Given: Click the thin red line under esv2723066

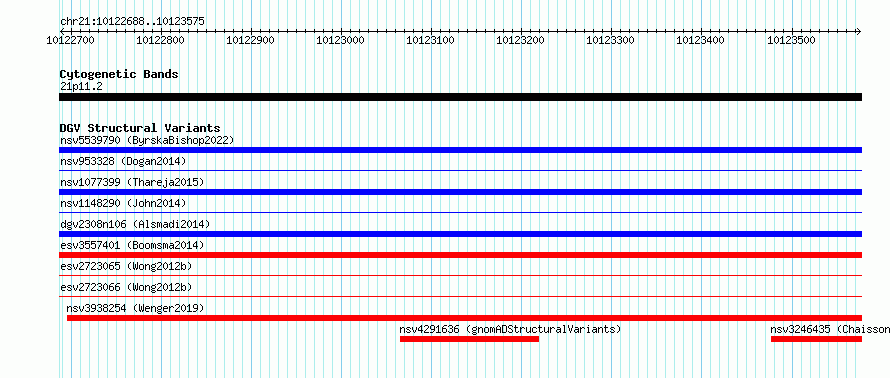Looking at the screenshot, I should point(460,296).
